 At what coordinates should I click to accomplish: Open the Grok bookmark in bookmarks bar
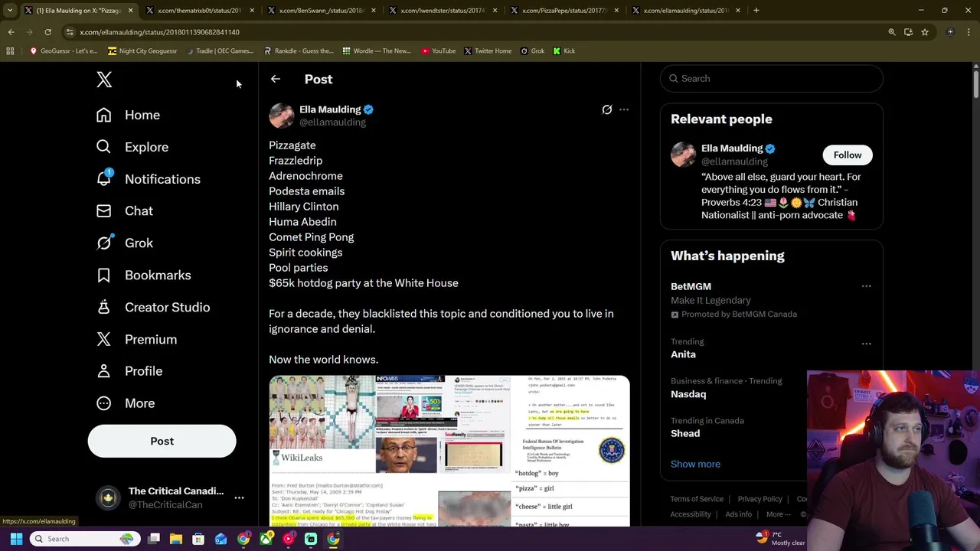pos(532,51)
